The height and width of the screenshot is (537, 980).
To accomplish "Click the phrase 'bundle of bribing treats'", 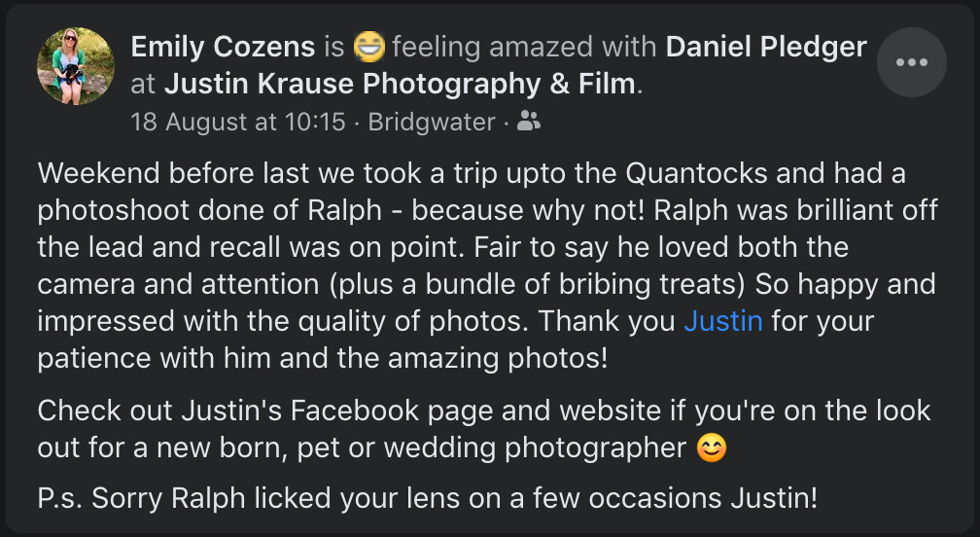I will pyautogui.click(x=673, y=284).
